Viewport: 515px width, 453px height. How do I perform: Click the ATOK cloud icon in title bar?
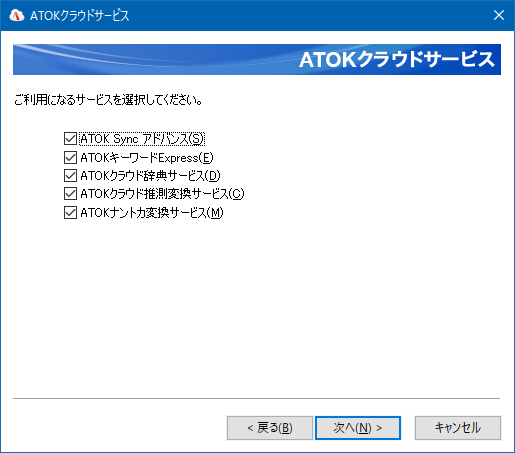pyautogui.click(x=17, y=15)
